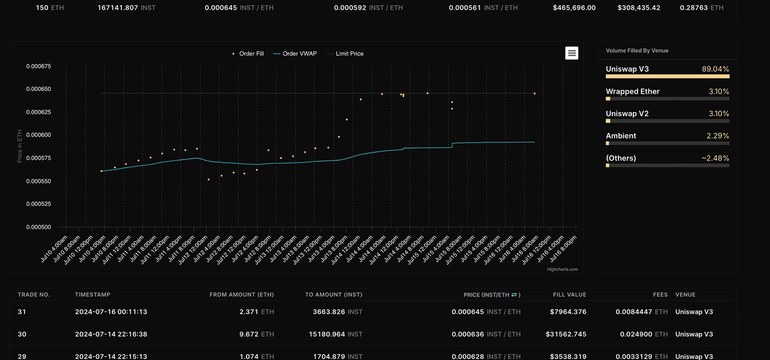The image size is (770, 360).
Task: Select trade number 29 cell
Action: point(22,356)
